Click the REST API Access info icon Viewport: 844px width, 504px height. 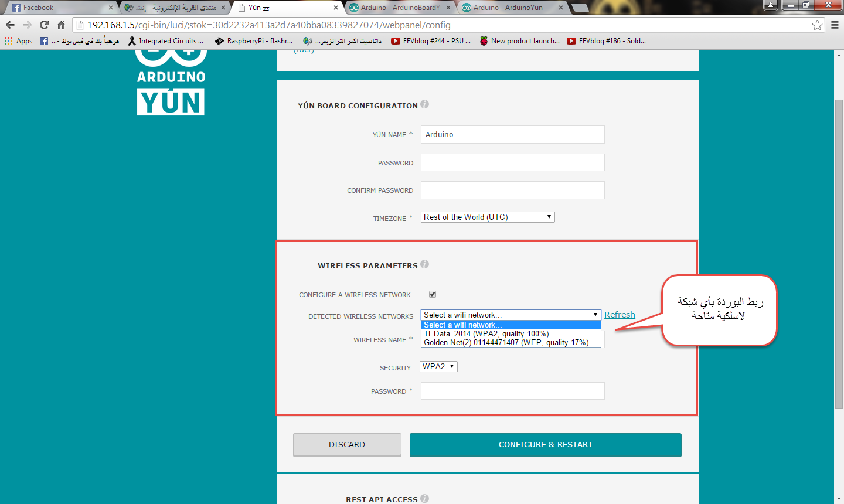click(x=424, y=498)
